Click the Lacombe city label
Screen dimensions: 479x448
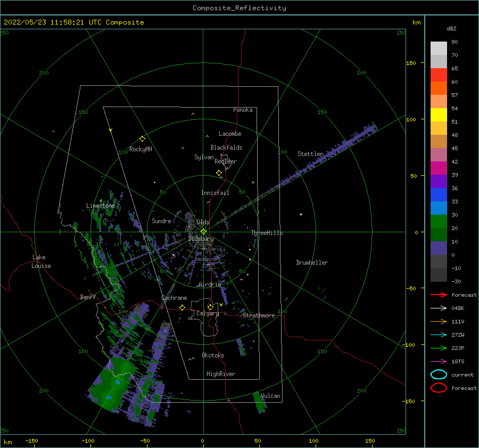pos(230,134)
